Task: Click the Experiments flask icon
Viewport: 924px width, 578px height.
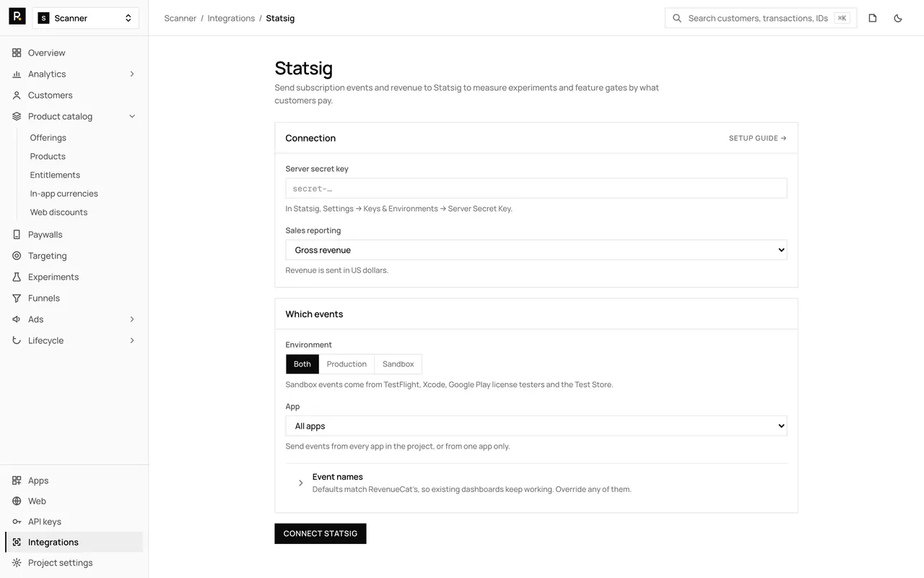Action: click(x=17, y=277)
